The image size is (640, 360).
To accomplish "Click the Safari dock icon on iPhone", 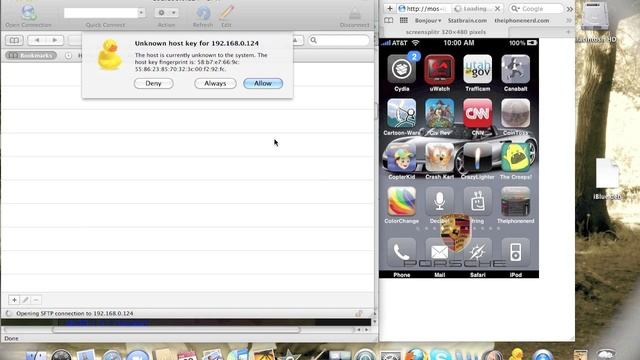I will coord(478,252).
